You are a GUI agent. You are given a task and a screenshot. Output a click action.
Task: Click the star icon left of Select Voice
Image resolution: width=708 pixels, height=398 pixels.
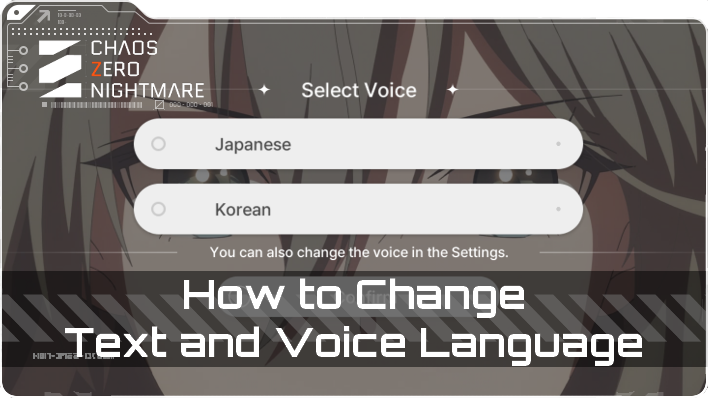click(x=265, y=89)
